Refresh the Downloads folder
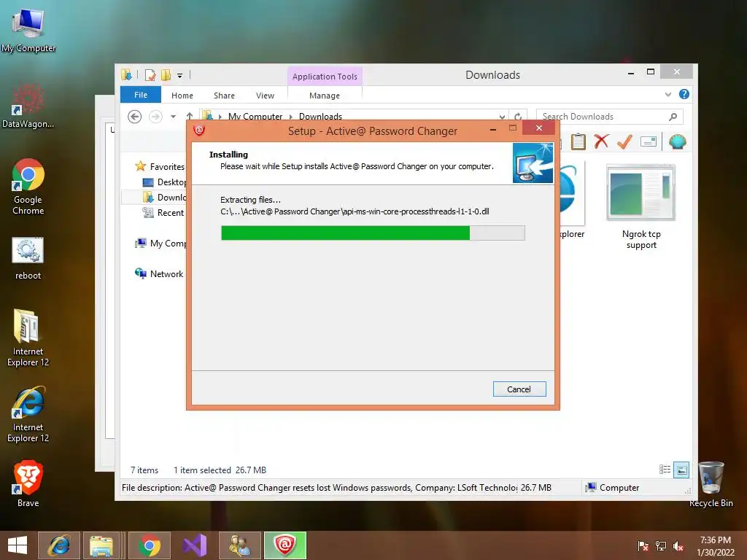747x560 pixels. (518, 116)
